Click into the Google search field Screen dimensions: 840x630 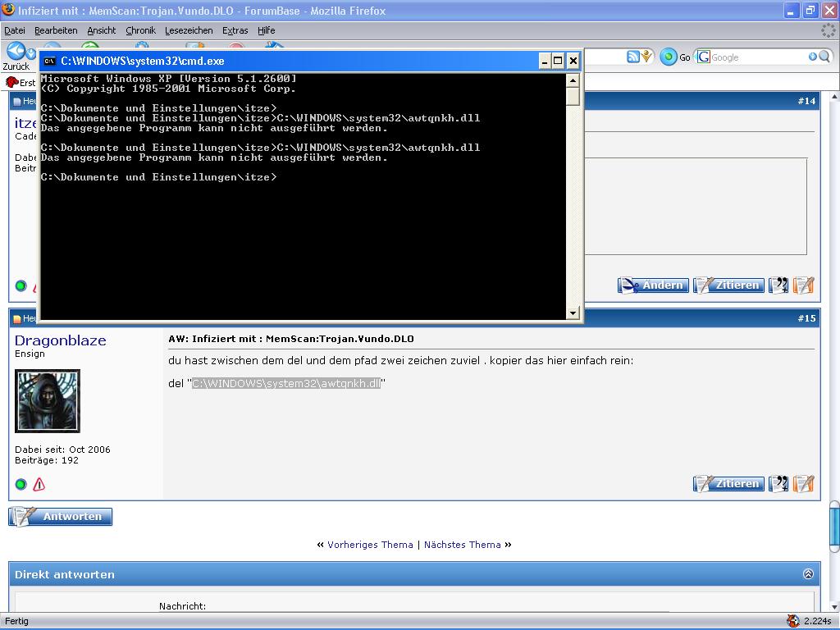tap(760, 57)
